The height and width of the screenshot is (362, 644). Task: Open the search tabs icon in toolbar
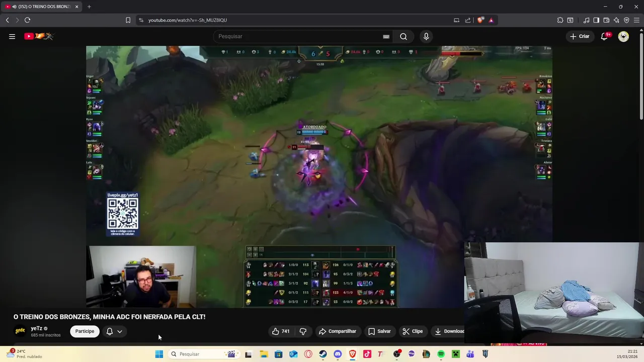click(570, 20)
